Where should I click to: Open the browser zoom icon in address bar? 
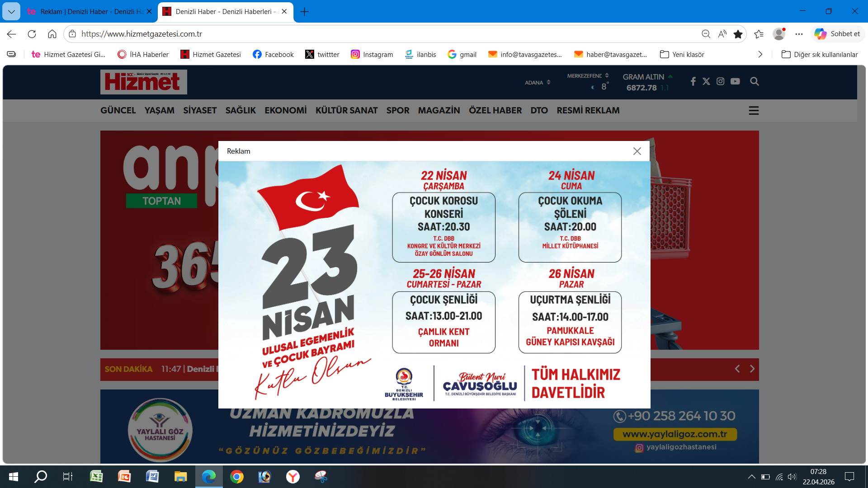706,34
